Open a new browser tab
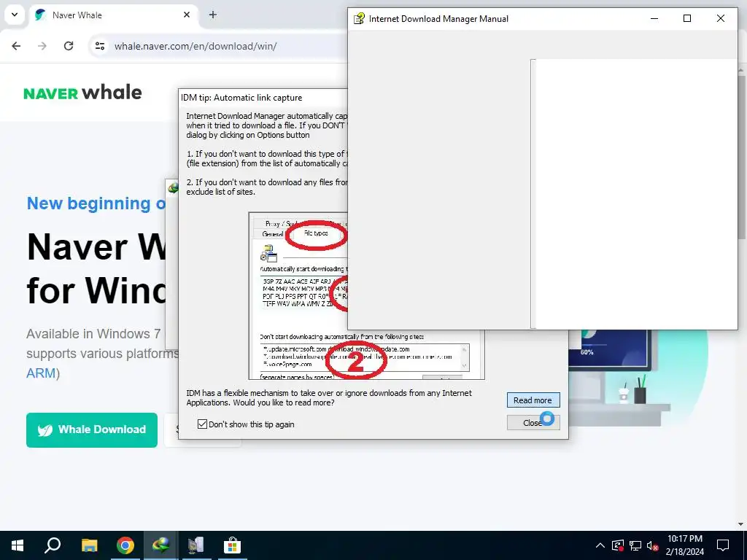747x560 pixels. 213,15
